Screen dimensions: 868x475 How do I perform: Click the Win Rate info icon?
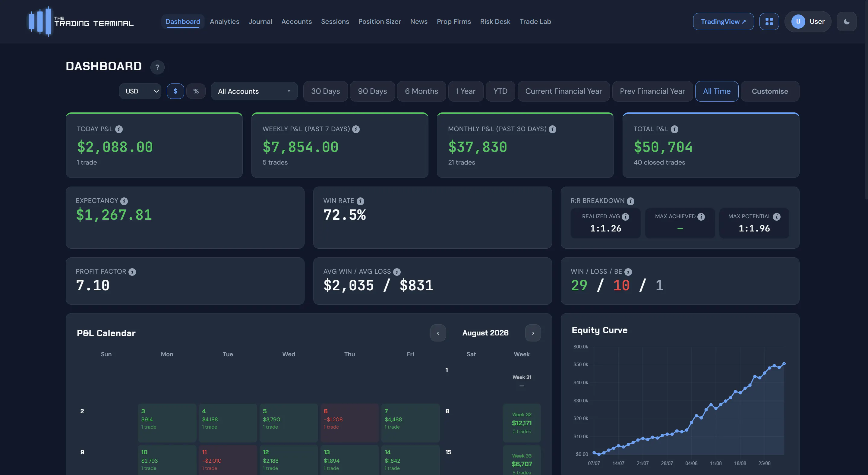[x=360, y=201]
